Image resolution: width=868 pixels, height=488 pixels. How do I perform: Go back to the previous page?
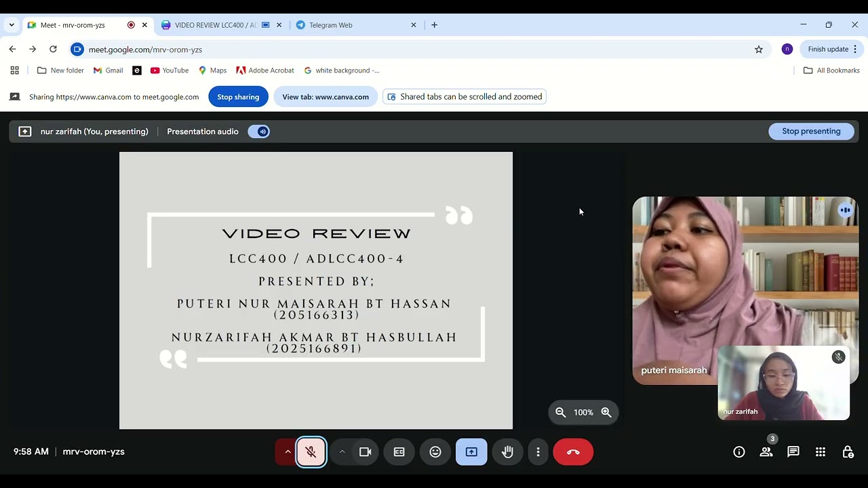tap(12, 49)
